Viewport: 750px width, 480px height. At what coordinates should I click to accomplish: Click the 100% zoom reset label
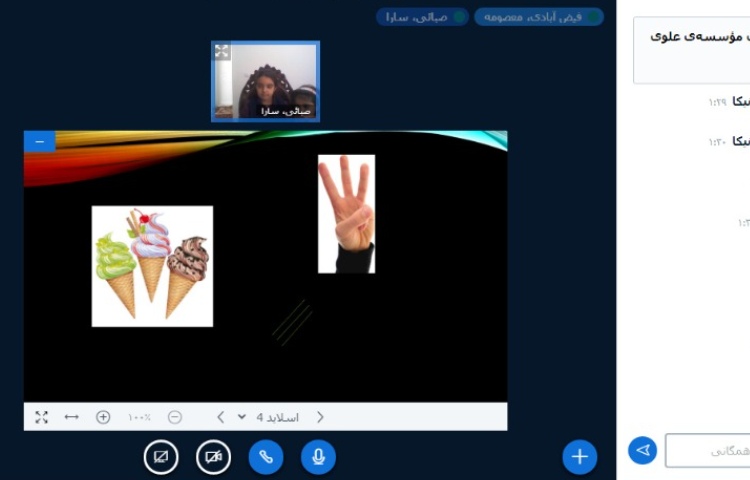[139, 417]
